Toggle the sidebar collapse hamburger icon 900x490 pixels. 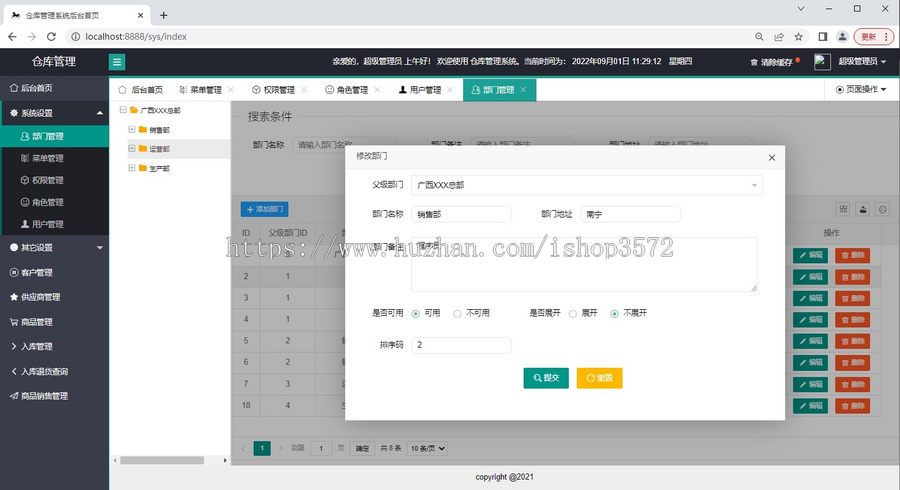point(117,62)
